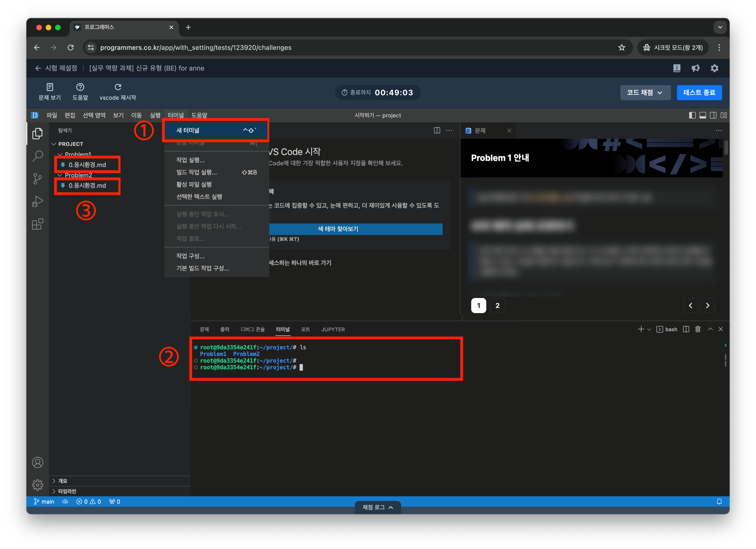
Task: Go to problem page 2
Action: [x=497, y=306]
